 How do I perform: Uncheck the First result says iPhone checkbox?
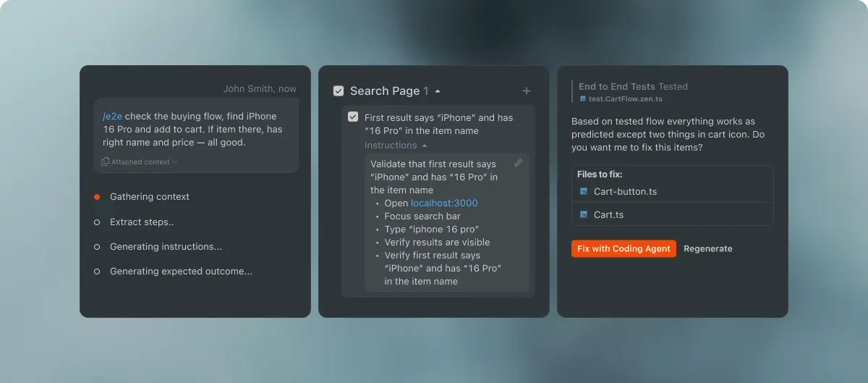tap(353, 117)
